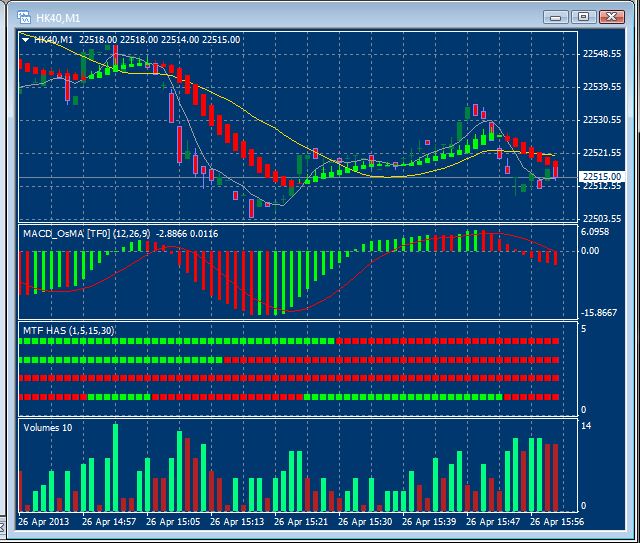Viewport: 640px width, 543px height.
Task: Expand the chart's triangle dropdown beside HK40,M1
Action: click(25, 40)
